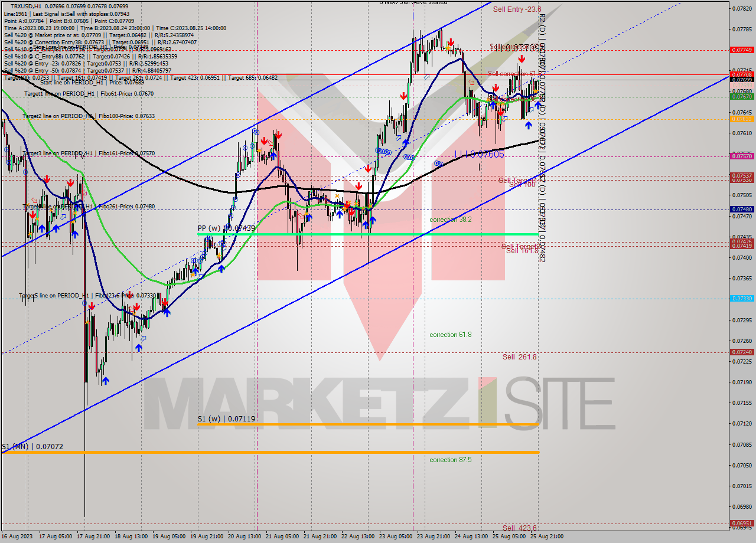Select the 'Sell 423.6' level label
756x543 pixels.
(x=520, y=528)
